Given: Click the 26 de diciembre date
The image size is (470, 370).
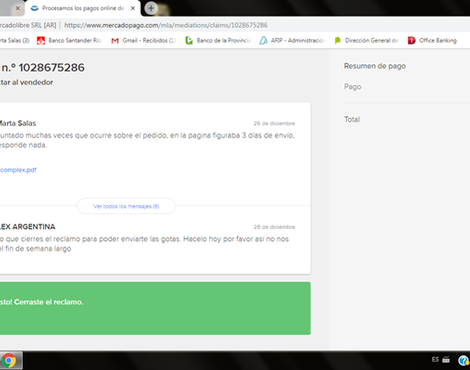Looking at the screenshot, I should pos(274,123).
